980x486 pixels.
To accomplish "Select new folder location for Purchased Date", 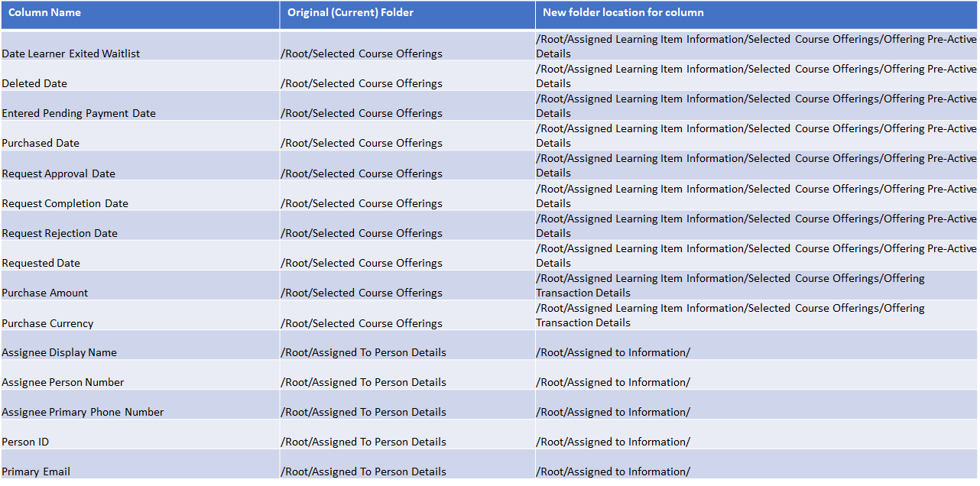I will pos(757,135).
